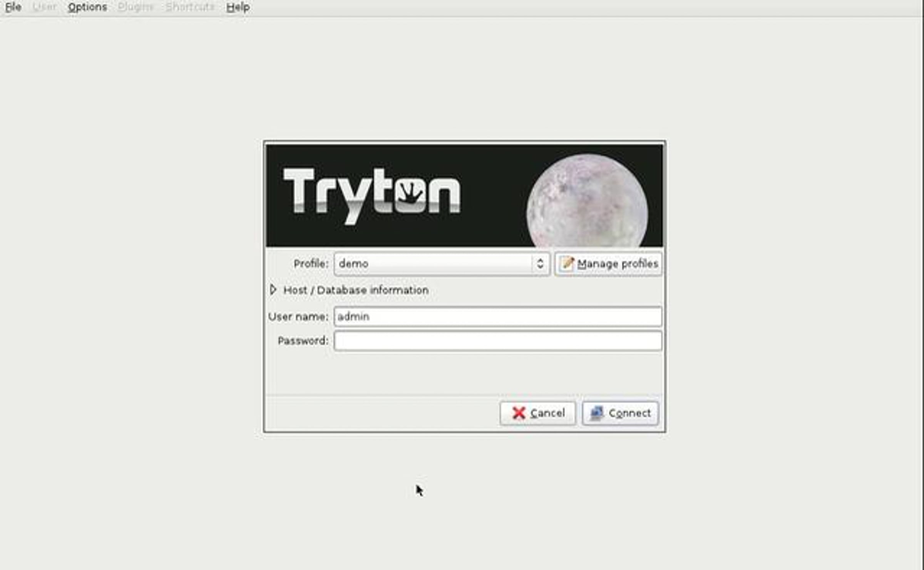Open the Profile combo box showing demo
Image resolution: width=924 pixels, height=570 pixels.
click(x=433, y=264)
